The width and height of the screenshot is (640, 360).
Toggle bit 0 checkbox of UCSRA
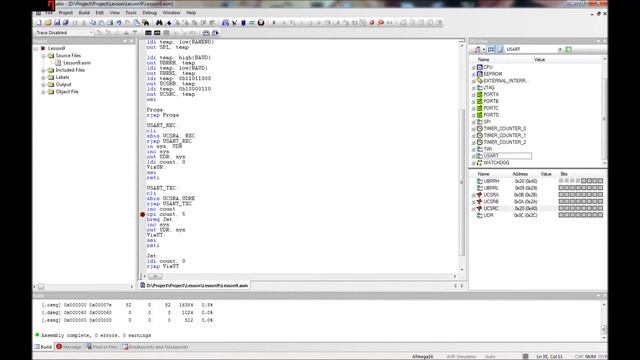click(600, 195)
